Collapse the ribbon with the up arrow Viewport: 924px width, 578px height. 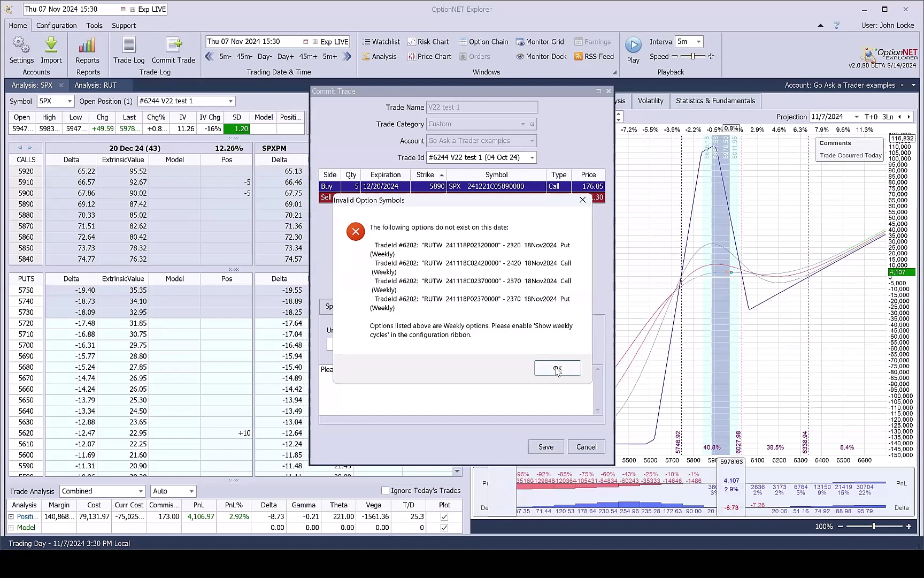(x=820, y=25)
